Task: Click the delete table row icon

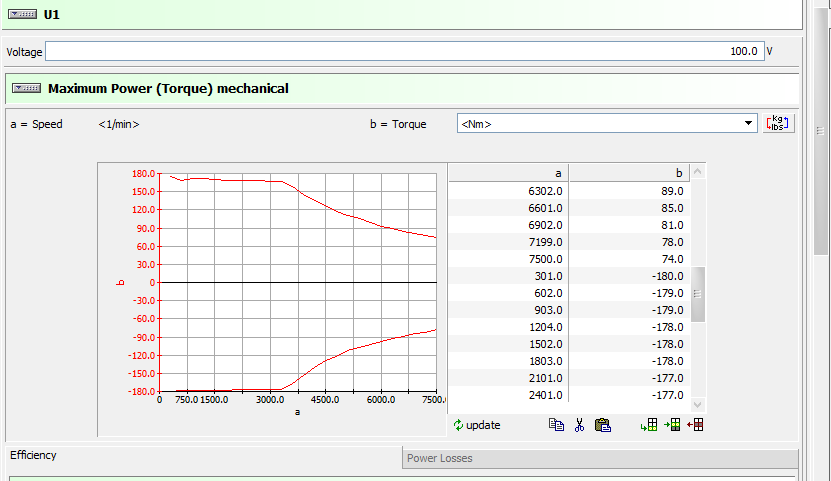Action: [x=695, y=425]
